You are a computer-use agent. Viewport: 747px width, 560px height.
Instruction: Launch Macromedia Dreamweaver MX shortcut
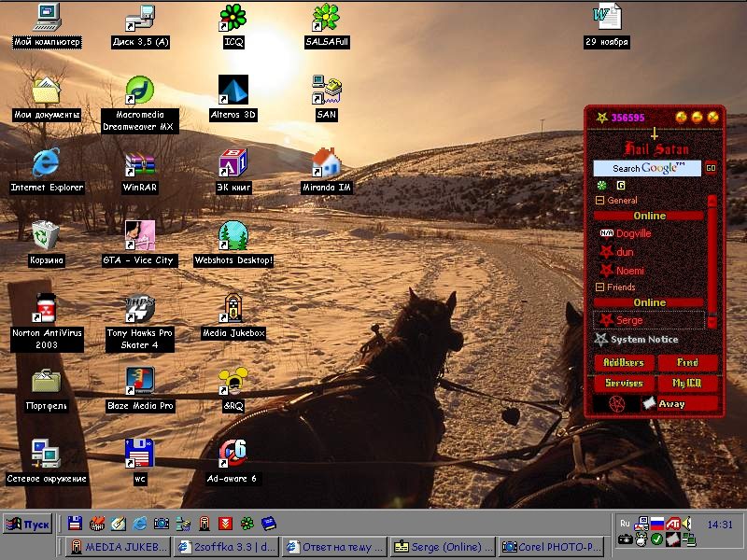pos(140,91)
